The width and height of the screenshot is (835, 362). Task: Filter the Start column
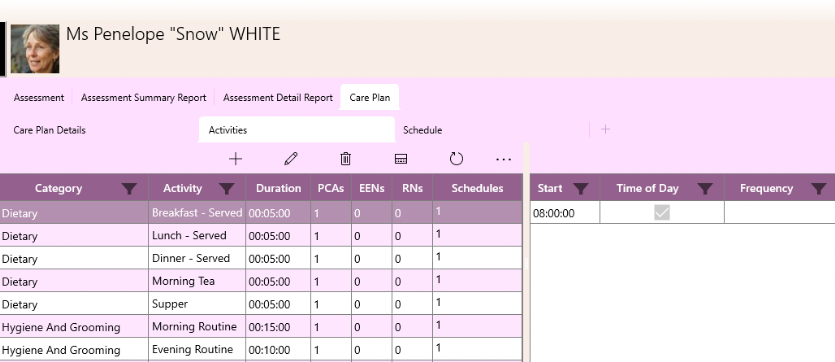(580, 188)
